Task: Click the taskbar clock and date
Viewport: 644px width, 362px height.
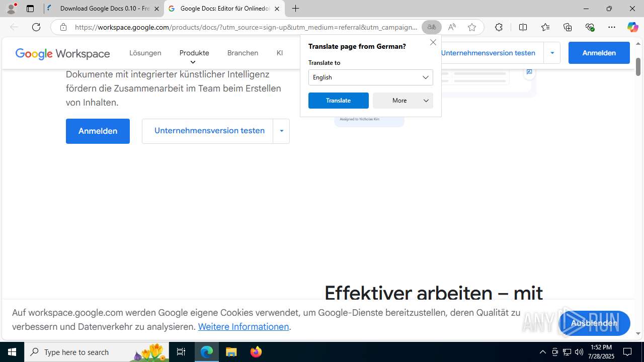Action: 601,352
